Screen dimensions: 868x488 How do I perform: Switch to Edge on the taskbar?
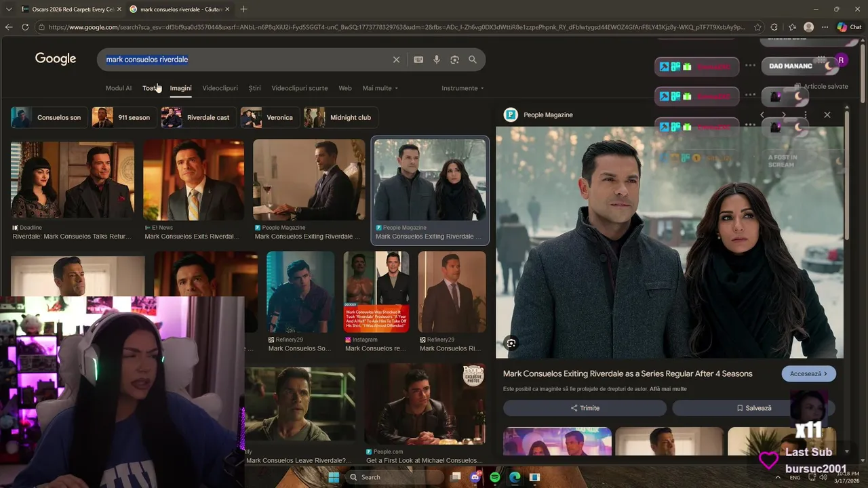[x=515, y=477]
